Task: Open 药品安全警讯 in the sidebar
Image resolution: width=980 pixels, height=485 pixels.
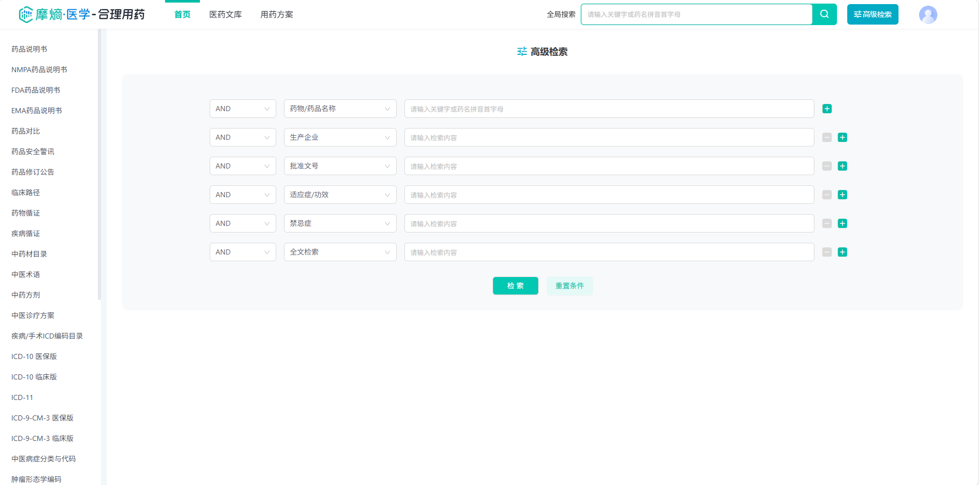Action: (33, 152)
